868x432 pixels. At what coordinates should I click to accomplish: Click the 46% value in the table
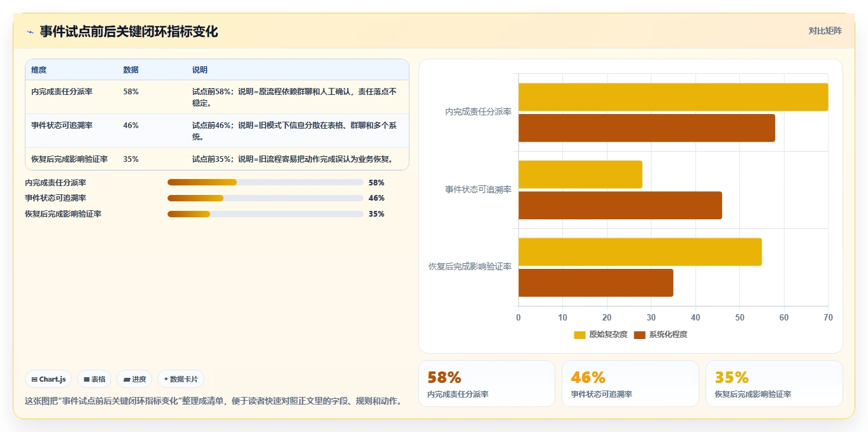[131, 126]
